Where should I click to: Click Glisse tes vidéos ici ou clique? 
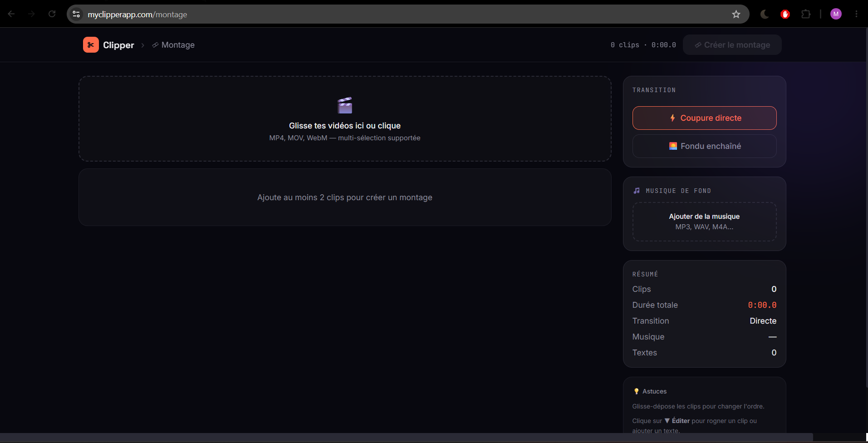[345, 126]
